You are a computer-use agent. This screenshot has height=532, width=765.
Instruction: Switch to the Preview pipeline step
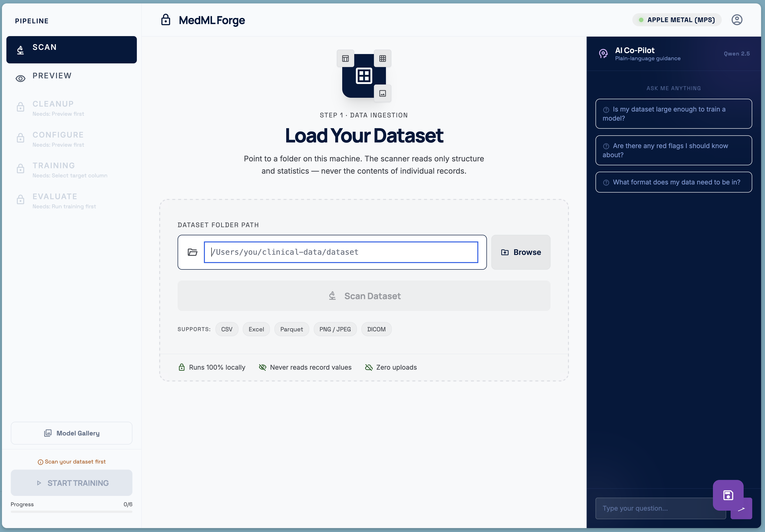tap(52, 76)
